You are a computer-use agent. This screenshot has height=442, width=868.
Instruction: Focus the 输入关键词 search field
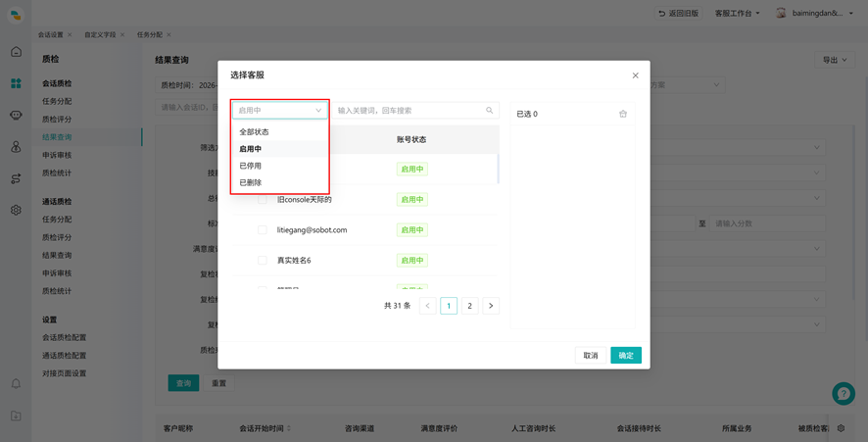415,110
